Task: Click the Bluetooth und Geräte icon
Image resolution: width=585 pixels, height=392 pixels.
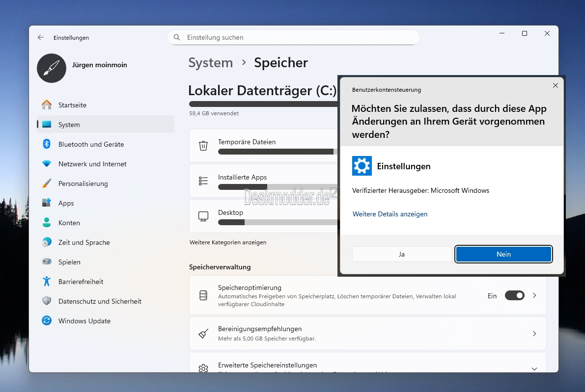Action: click(x=47, y=144)
